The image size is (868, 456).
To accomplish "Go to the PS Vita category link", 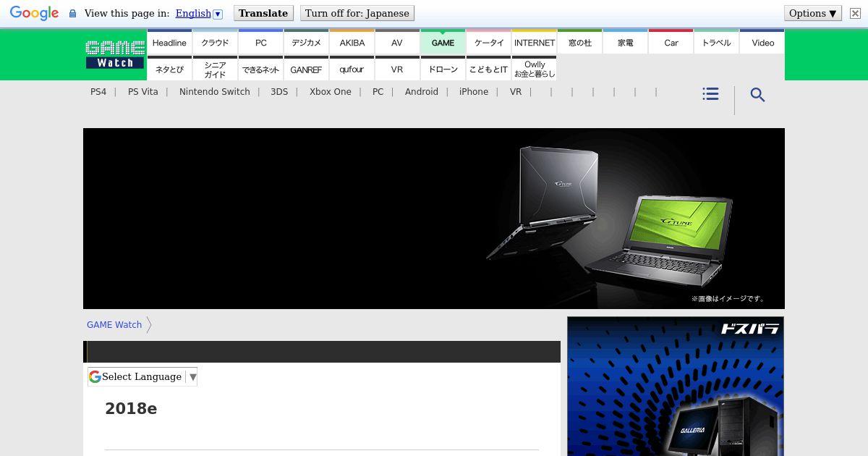I will pyautogui.click(x=142, y=92).
